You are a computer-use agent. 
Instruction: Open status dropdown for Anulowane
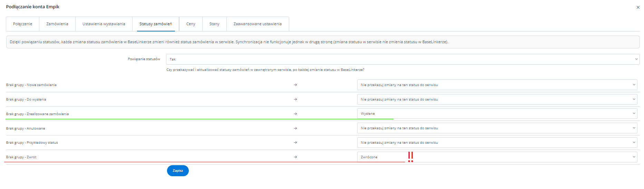(x=497, y=128)
